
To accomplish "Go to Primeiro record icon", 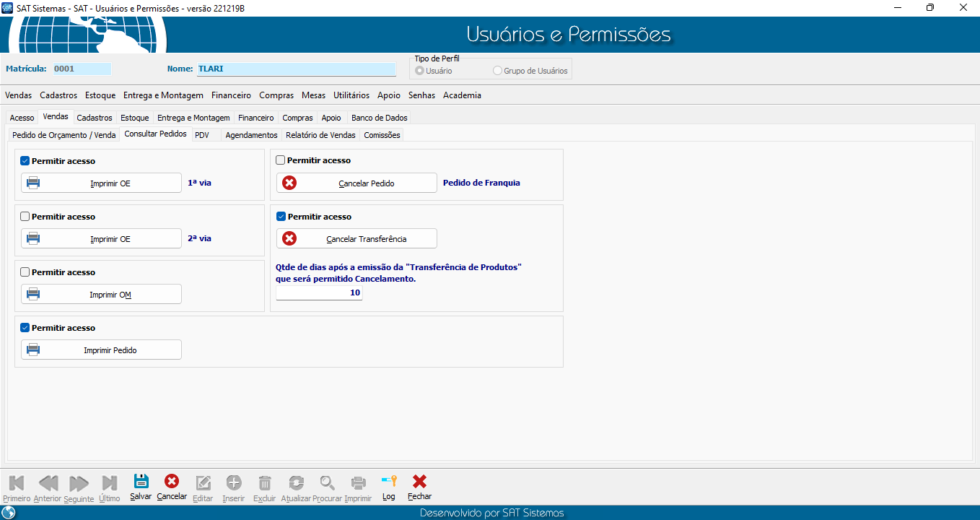I will (17, 483).
